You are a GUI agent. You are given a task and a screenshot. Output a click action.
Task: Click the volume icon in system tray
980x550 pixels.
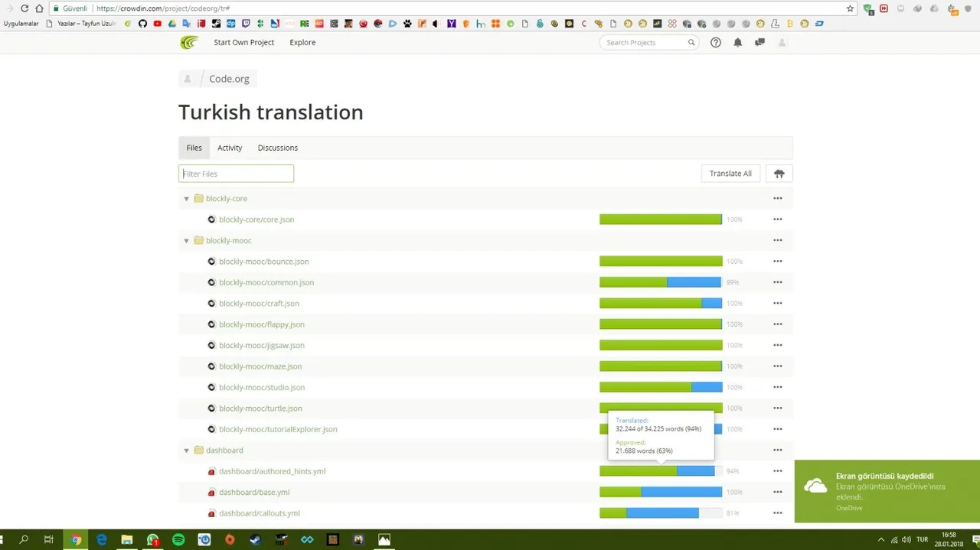tap(906, 539)
